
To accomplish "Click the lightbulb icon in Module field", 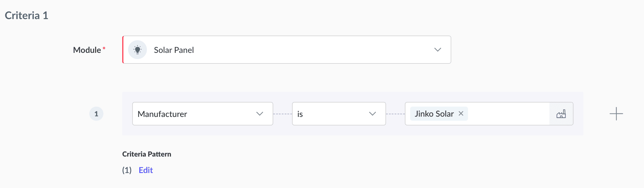I will pyautogui.click(x=137, y=50).
